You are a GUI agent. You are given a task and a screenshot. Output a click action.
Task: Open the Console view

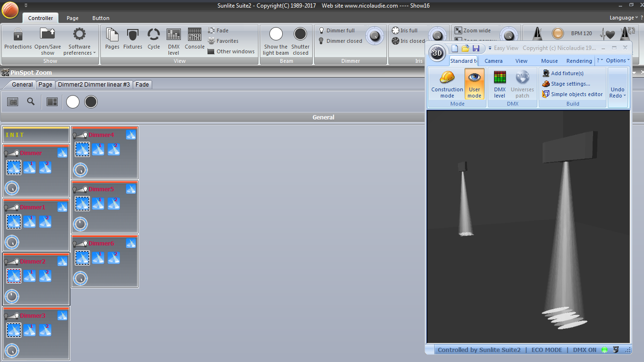coord(195,39)
